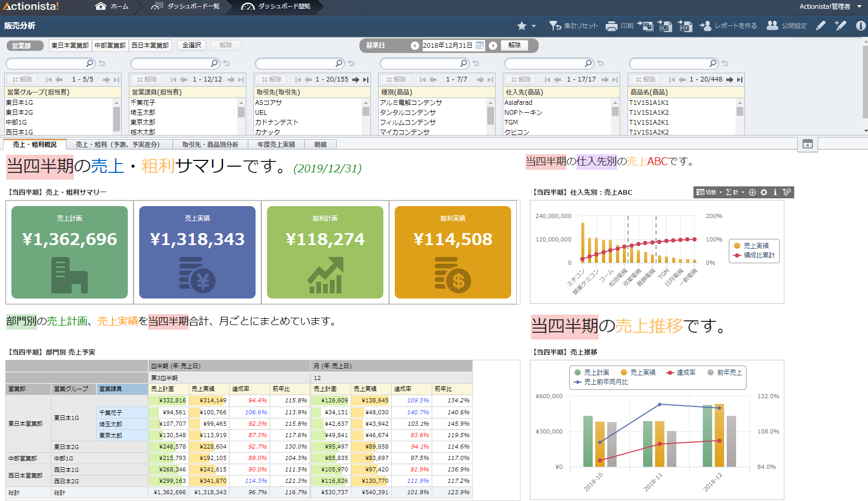Viewport: 868px width, 501px height.
Task: Open gear settings on ABC chart toolbar
Action: [x=764, y=192]
